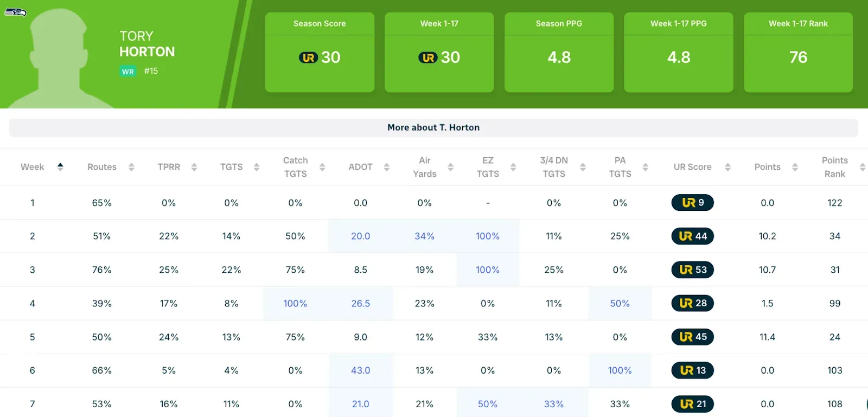Sort table by Week column arrows
This screenshot has width=868, height=417.
[60, 167]
